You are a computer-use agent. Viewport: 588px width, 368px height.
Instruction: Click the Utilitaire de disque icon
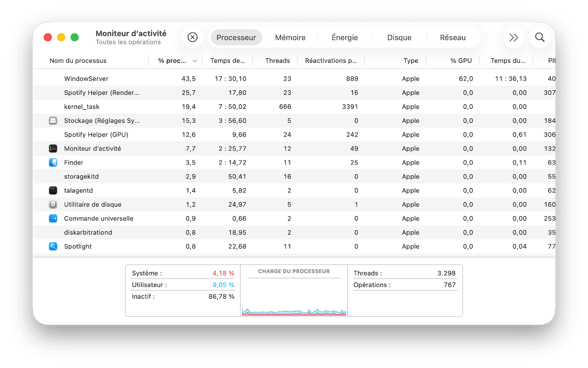[x=53, y=204]
